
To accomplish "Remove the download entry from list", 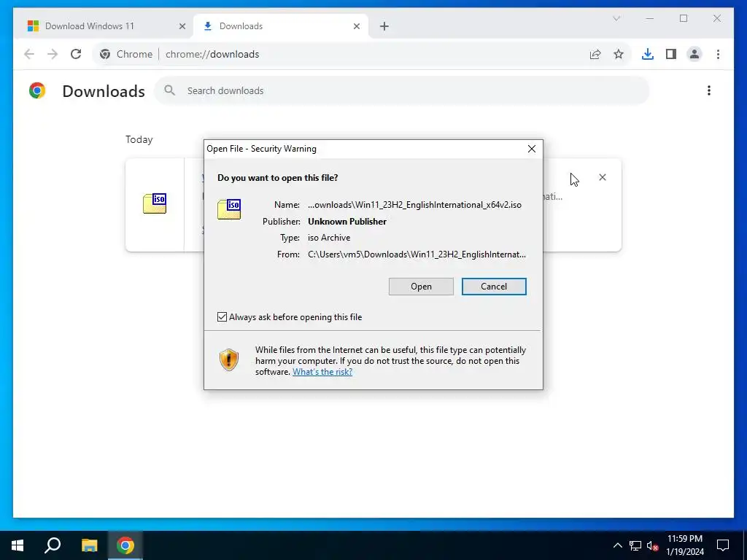I will [x=602, y=178].
